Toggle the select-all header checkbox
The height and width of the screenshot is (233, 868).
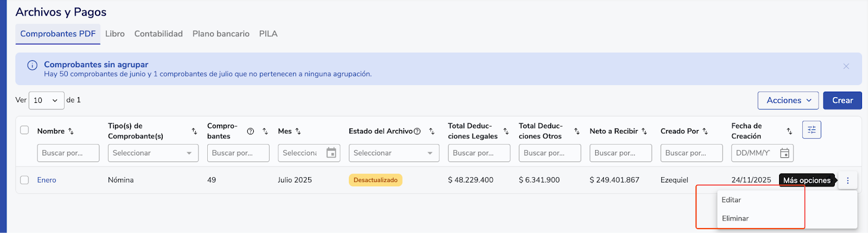click(x=24, y=130)
